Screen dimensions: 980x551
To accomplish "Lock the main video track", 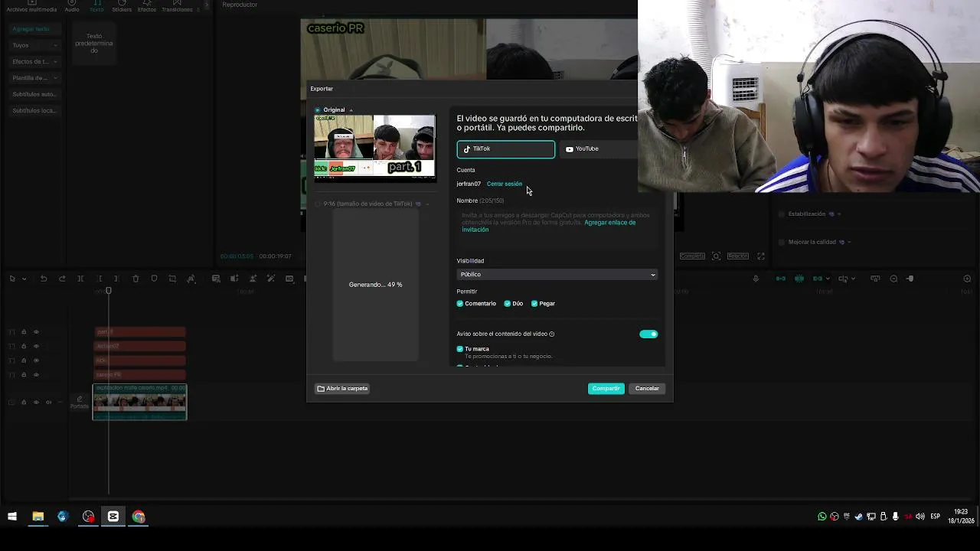I will [x=24, y=403].
